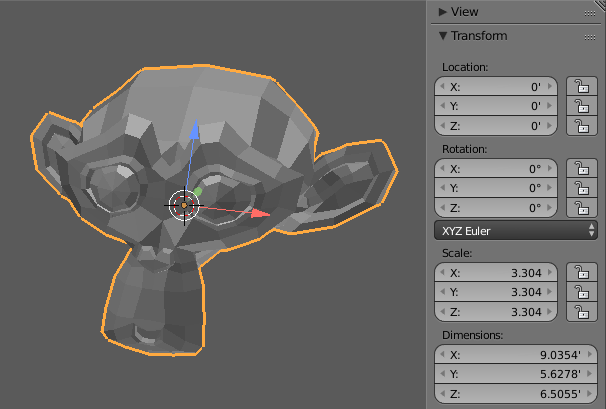Lock the Scale Z value

point(582,312)
